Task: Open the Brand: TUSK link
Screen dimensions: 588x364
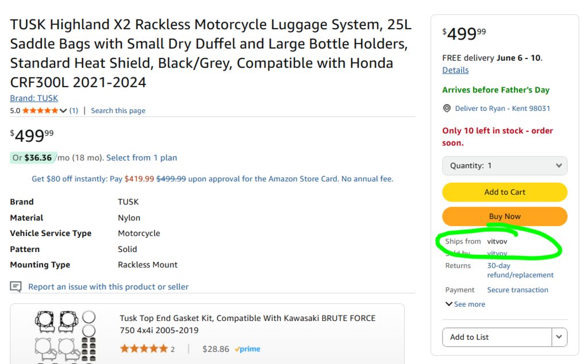Action: click(34, 98)
